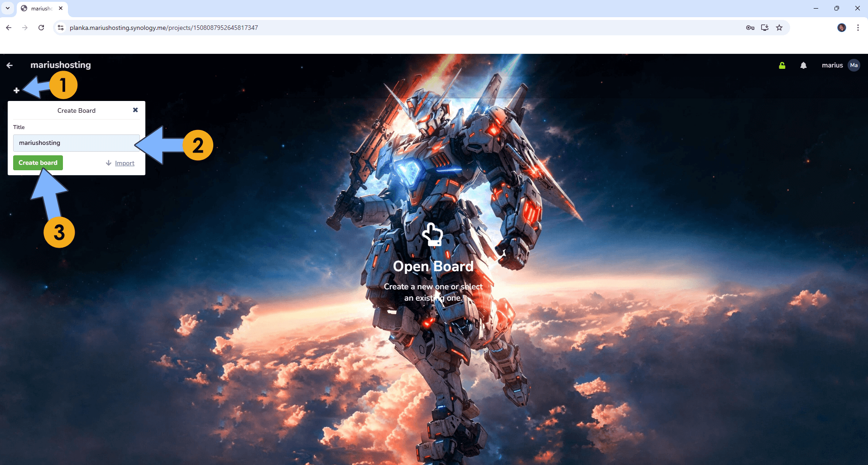Close the Create Board popup
This screenshot has width=868, height=465.
click(135, 110)
